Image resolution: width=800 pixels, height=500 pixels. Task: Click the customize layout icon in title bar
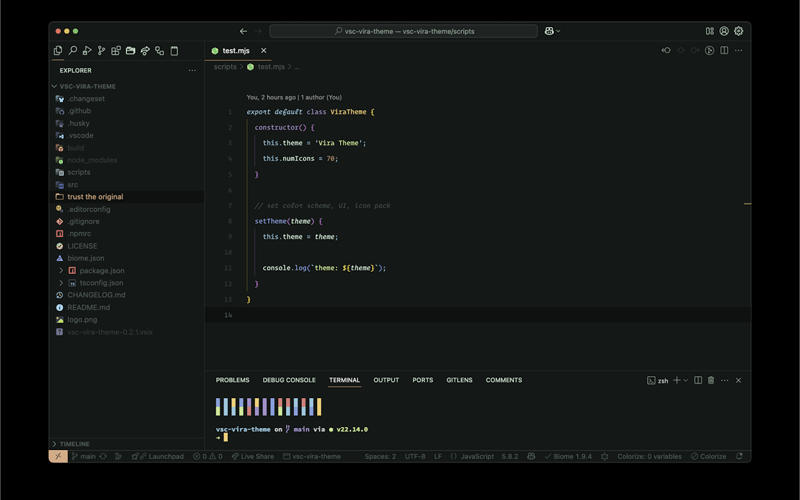pos(710,31)
